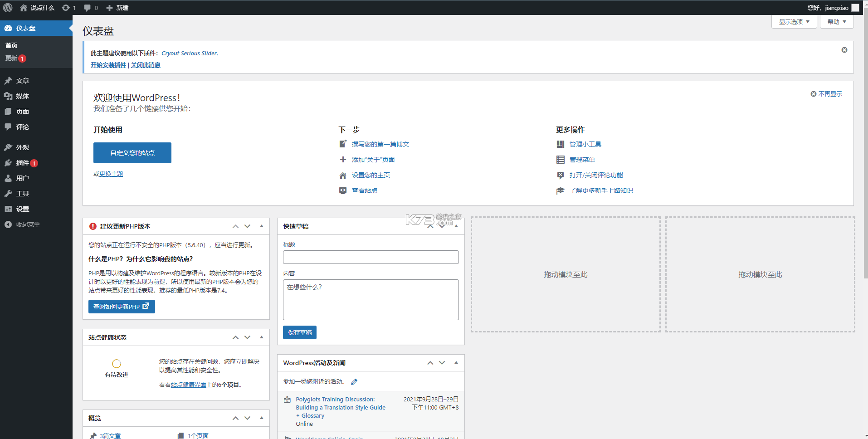Image resolution: width=868 pixels, height=439 pixels.
Task: Open Polyglots Training Discussion event link
Action: click(341, 408)
